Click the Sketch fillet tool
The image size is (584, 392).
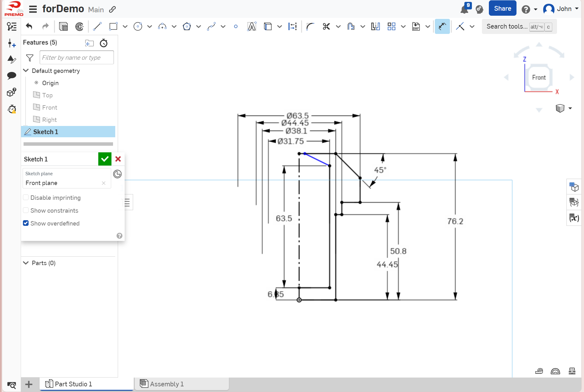[x=310, y=27]
